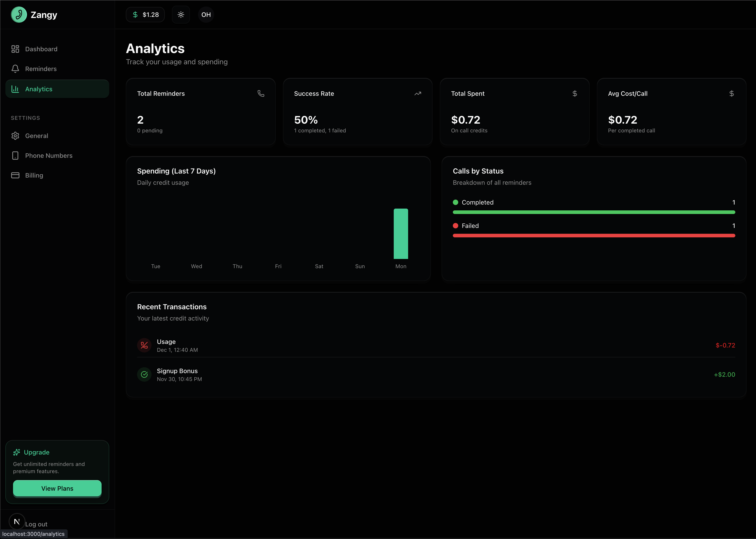
Task: Click the Failed status indicator dot
Action: 456,226
